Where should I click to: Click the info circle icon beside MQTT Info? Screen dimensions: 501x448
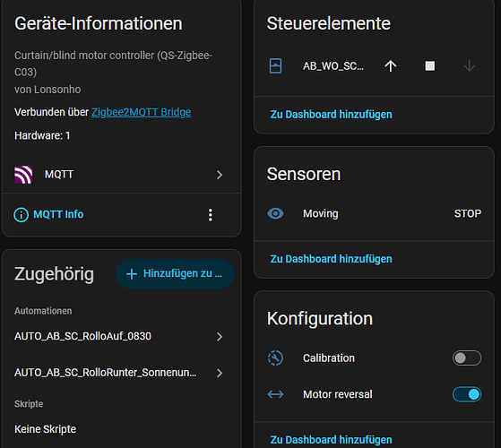tap(22, 214)
